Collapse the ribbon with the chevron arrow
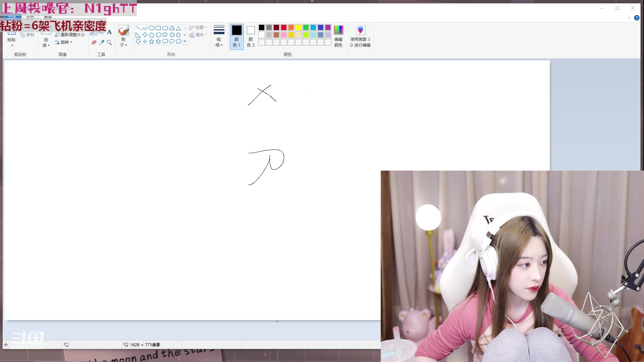 [x=629, y=18]
